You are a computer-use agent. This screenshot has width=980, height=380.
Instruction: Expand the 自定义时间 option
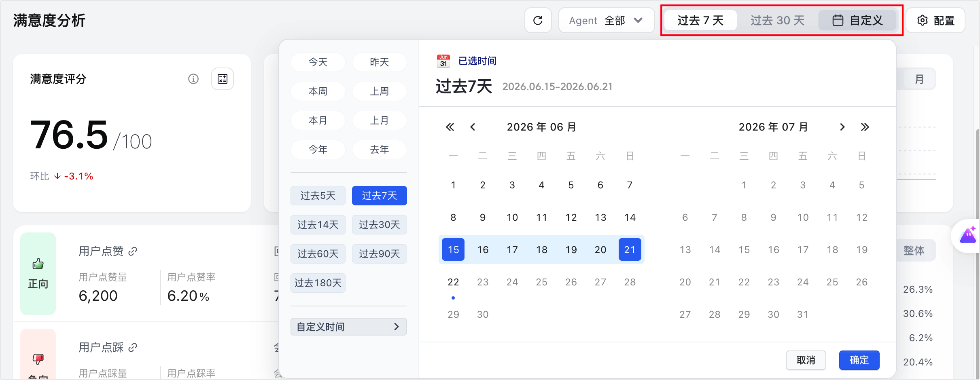(348, 327)
